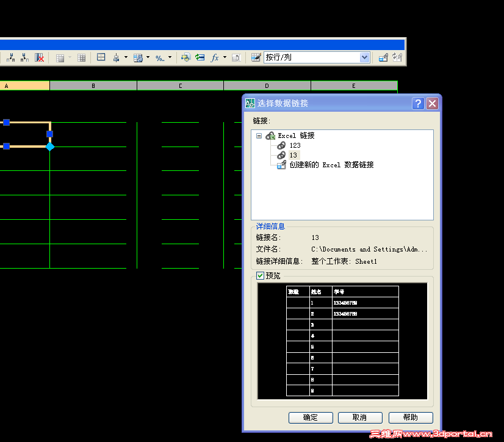The height and width of the screenshot is (442, 504).
Task: Click the dialog title icon
Action: [x=250, y=103]
